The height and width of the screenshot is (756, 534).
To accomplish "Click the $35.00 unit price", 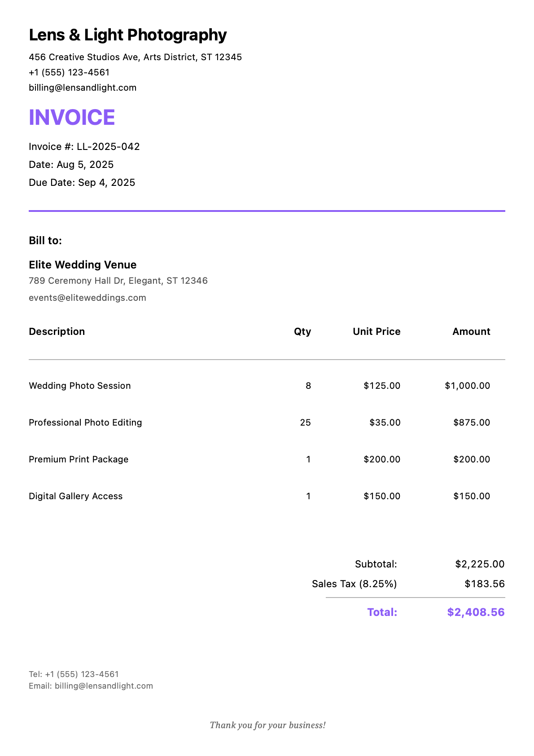I will coord(385,422).
